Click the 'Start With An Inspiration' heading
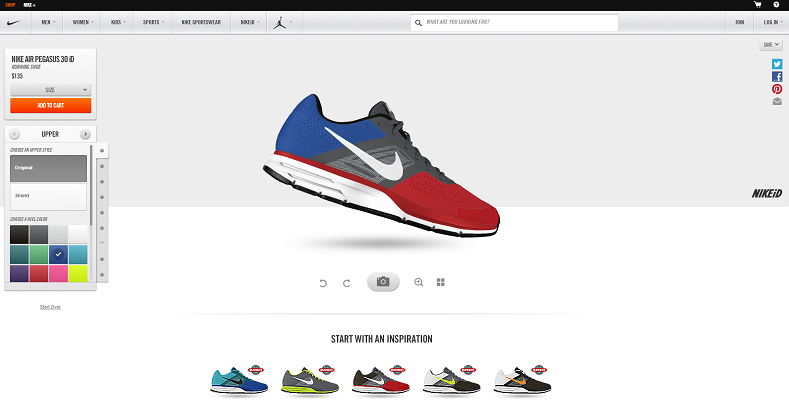Image resolution: width=789 pixels, height=405 pixels. pyautogui.click(x=381, y=339)
